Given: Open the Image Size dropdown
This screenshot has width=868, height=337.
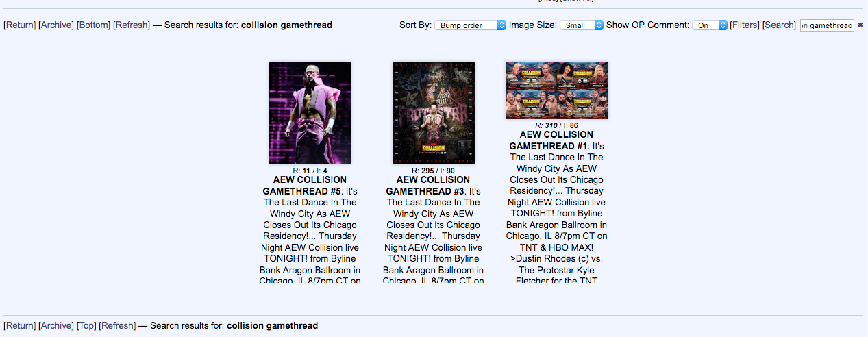Looking at the screenshot, I should pos(582,25).
